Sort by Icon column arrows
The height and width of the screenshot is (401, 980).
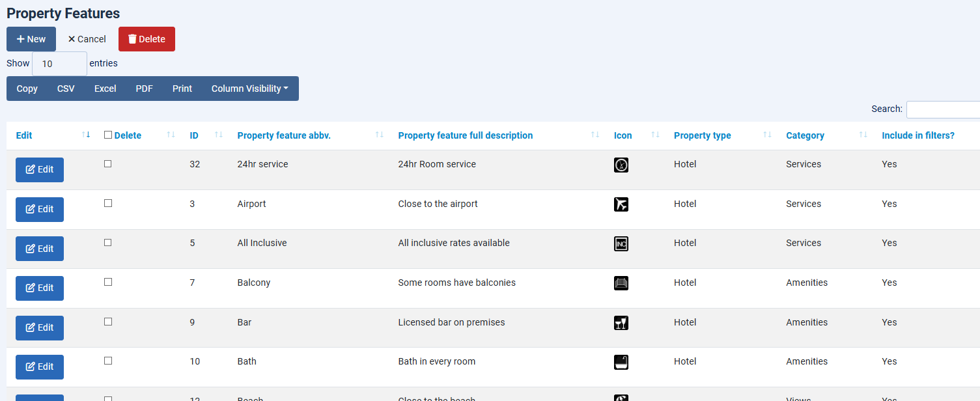click(655, 135)
